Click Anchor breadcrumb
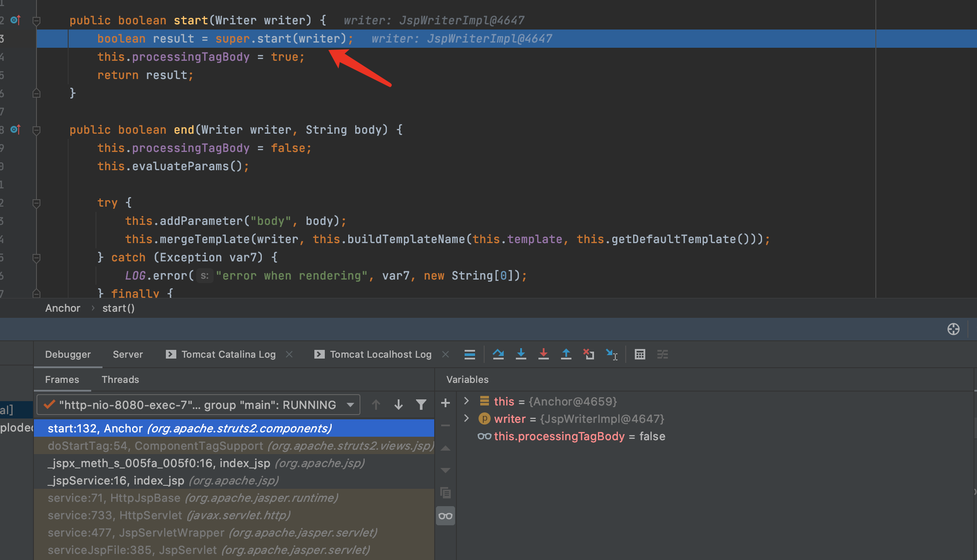 [x=63, y=308]
